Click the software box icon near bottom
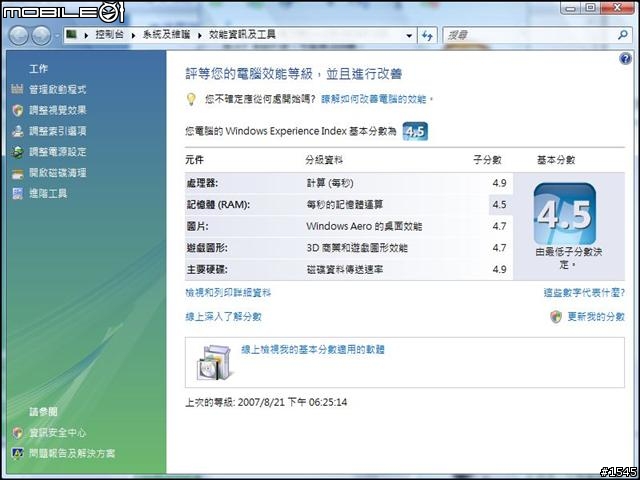 (x=216, y=363)
